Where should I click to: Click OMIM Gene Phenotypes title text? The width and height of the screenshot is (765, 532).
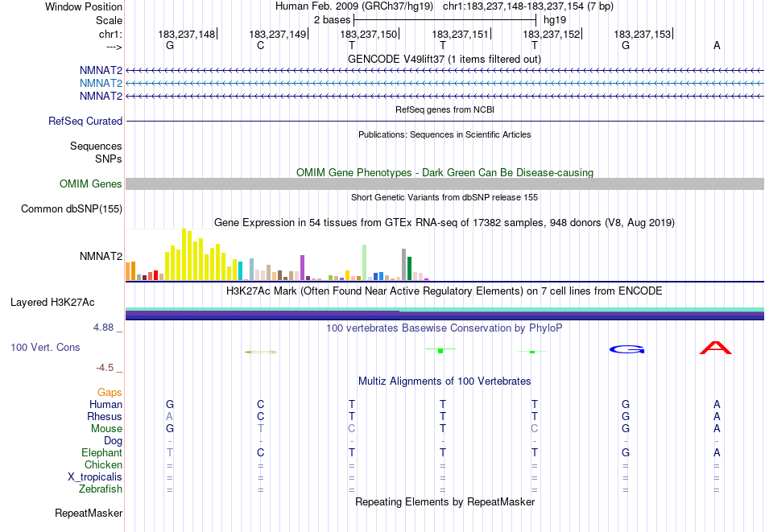[445, 172]
